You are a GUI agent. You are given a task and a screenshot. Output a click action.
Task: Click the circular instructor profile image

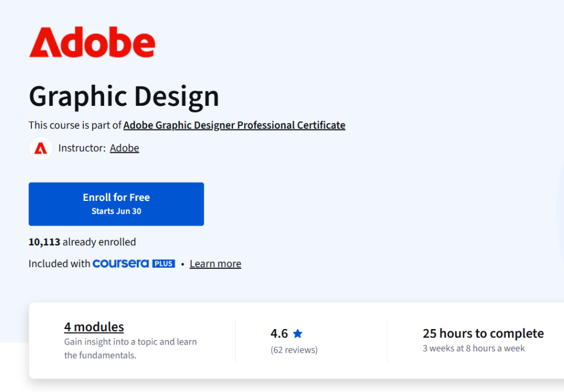point(41,148)
